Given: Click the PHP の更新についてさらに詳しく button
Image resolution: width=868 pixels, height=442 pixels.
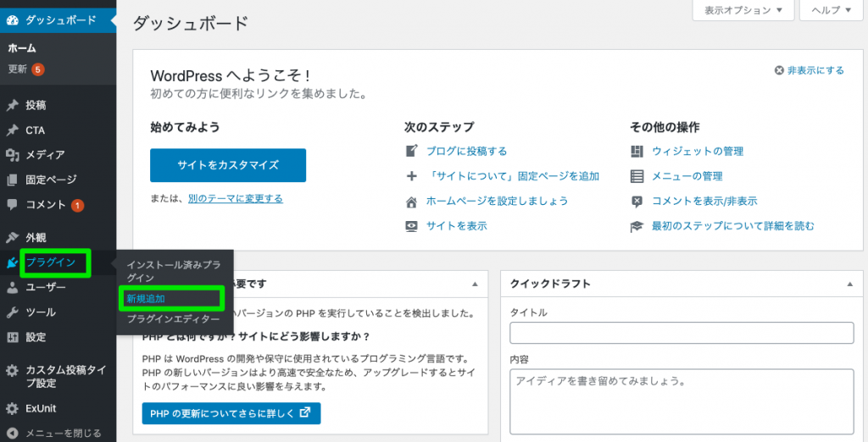Looking at the screenshot, I should pos(231,413).
